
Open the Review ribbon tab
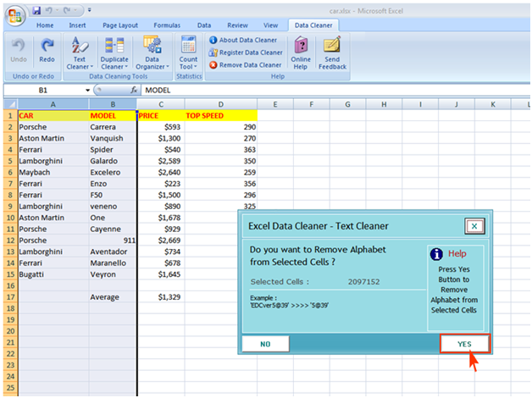pyautogui.click(x=237, y=25)
